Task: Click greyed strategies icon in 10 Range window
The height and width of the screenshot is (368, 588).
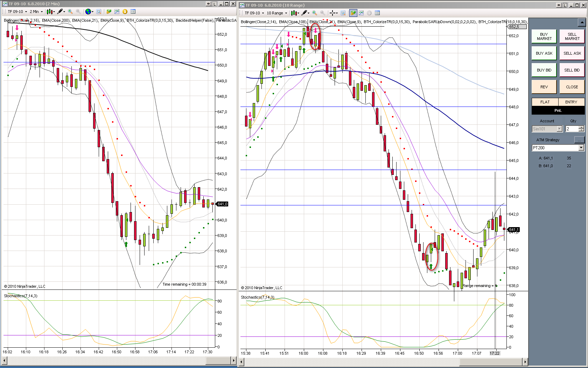Action: point(369,13)
